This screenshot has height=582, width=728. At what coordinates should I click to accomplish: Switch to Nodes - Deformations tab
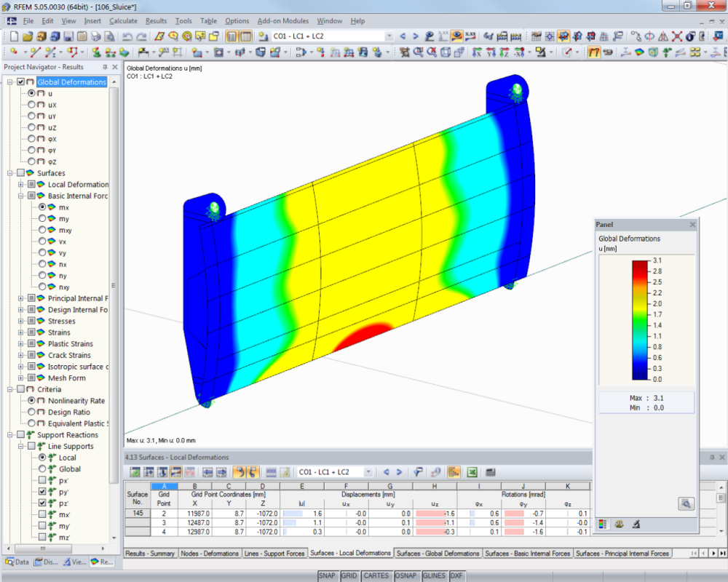pyautogui.click(x=210, y=553)
